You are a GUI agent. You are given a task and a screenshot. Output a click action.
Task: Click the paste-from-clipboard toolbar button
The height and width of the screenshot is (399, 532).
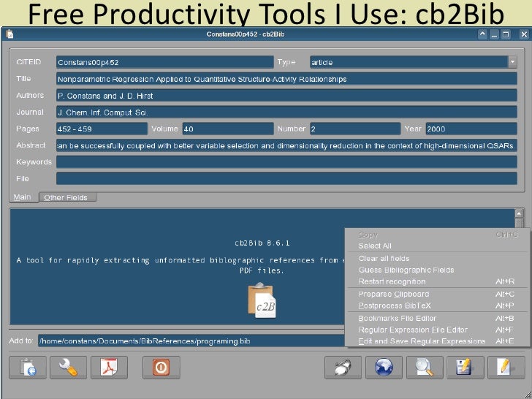[x=28, y=368]
